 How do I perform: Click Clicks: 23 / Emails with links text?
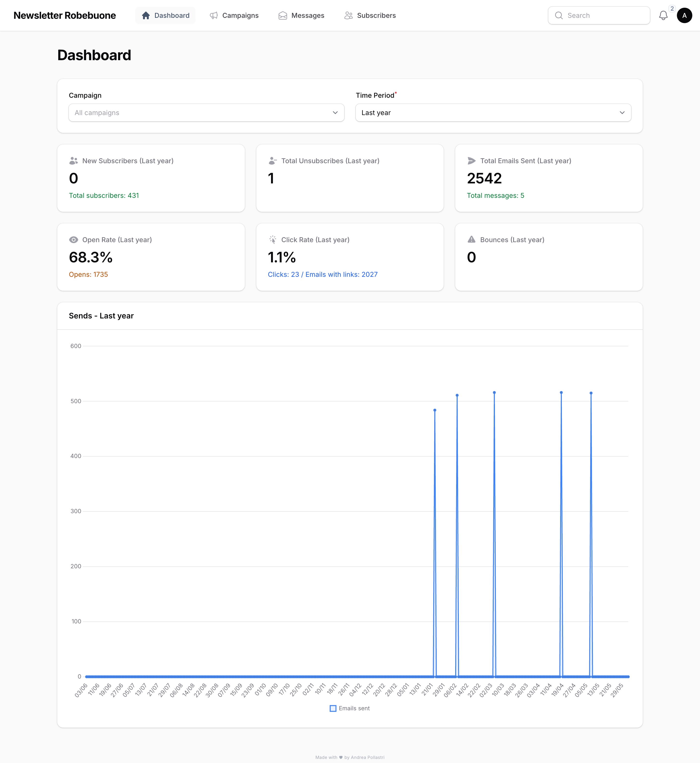pos(323,275)
